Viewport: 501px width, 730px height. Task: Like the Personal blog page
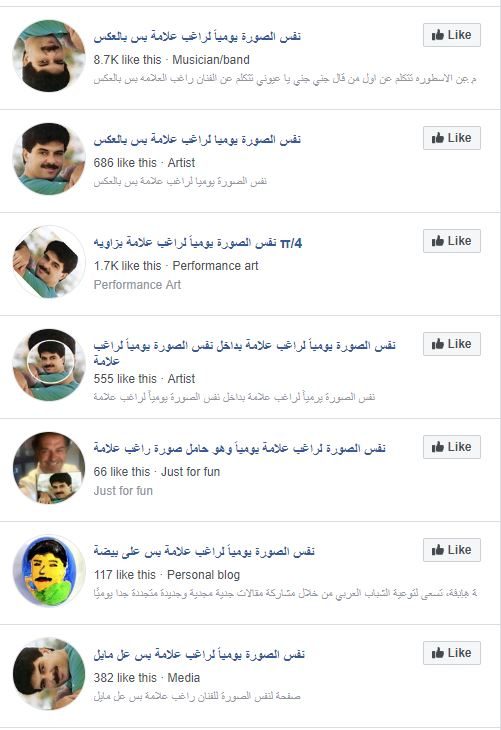tap(452, 550)
